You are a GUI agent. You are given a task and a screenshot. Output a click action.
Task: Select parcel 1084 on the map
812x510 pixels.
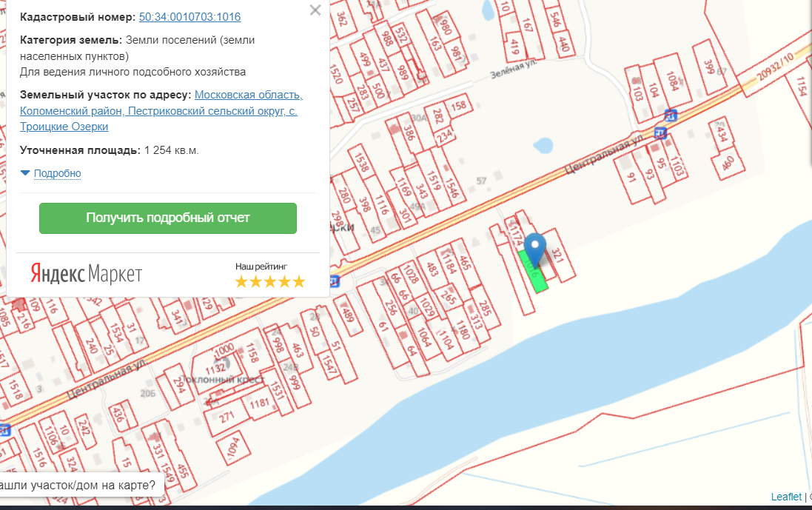(672, 81)
